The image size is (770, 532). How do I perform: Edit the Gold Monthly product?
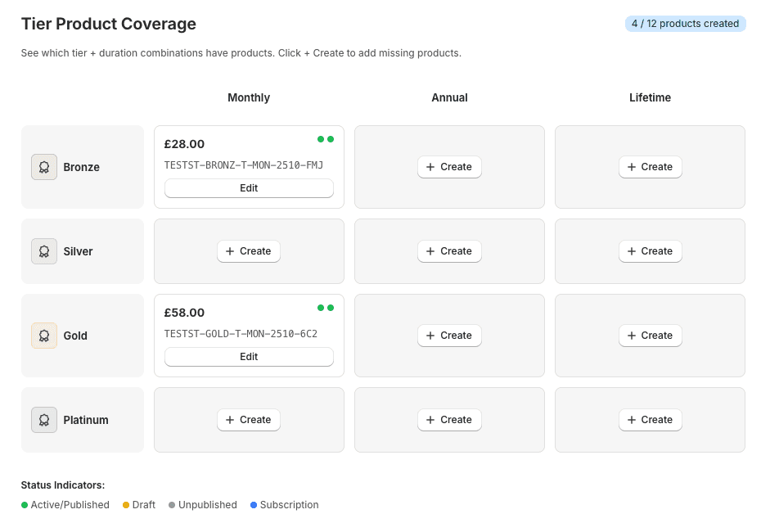pyautogui.click(x=249, y=357)
